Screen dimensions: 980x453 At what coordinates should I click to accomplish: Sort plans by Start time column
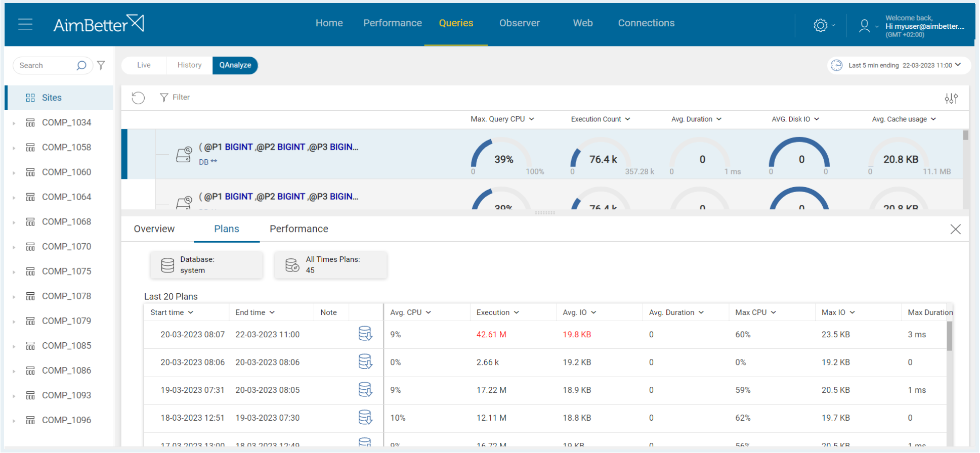(x=172, y=312)
